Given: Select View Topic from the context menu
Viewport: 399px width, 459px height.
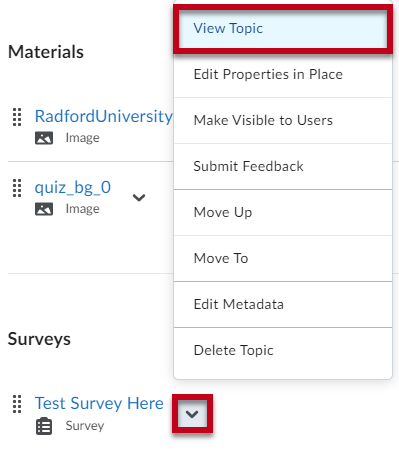Looking at the screenshot, I should [283, 29].
